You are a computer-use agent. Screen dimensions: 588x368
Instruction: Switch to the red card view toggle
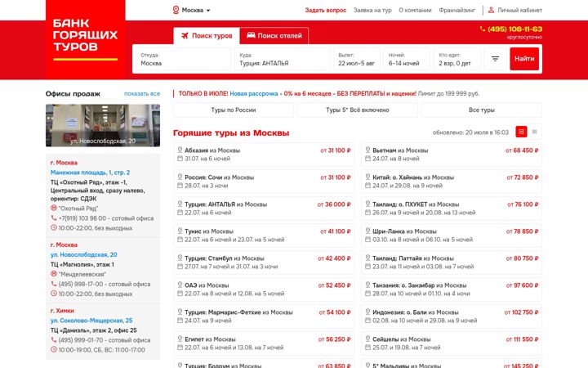tap(521, 132)
